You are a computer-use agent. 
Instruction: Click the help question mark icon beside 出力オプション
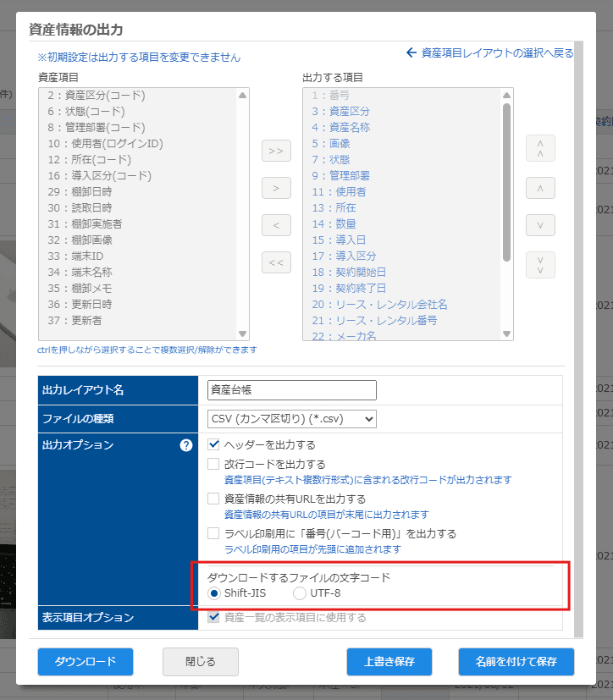pyautogui.click(x=186, y=445)
